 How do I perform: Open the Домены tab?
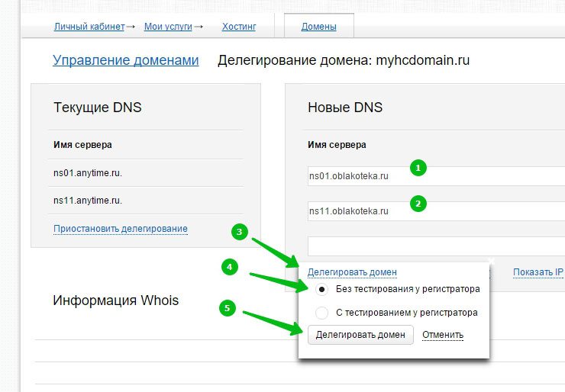[318, 27]
